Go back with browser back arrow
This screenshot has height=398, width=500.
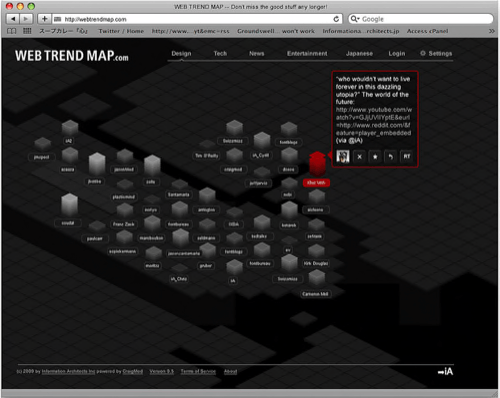13,19
